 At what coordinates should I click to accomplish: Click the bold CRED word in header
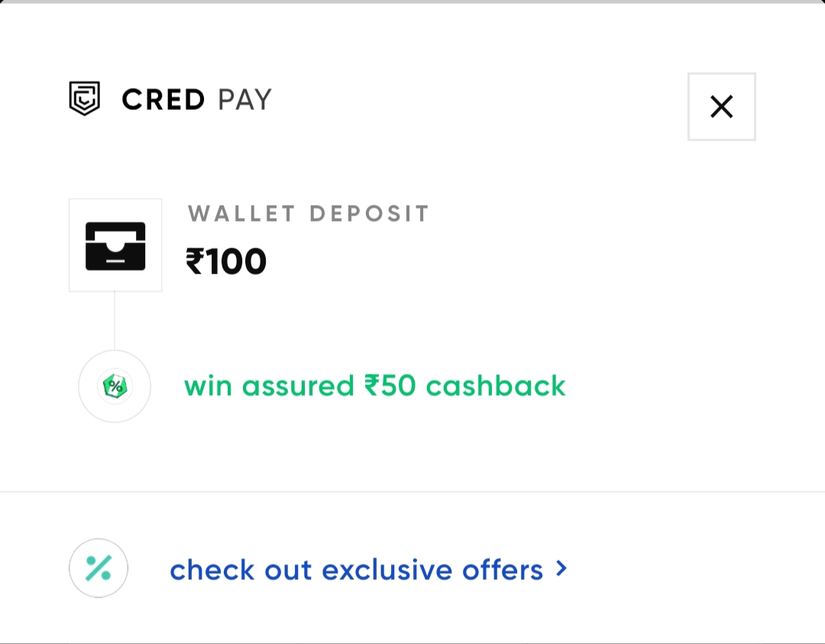163,100
